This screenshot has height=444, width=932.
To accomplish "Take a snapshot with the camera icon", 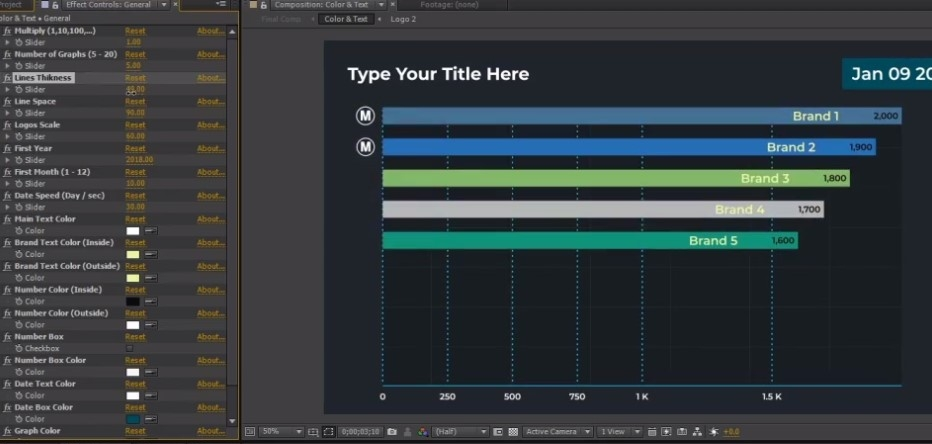I will pyautogui.click(x=393, y=432).
